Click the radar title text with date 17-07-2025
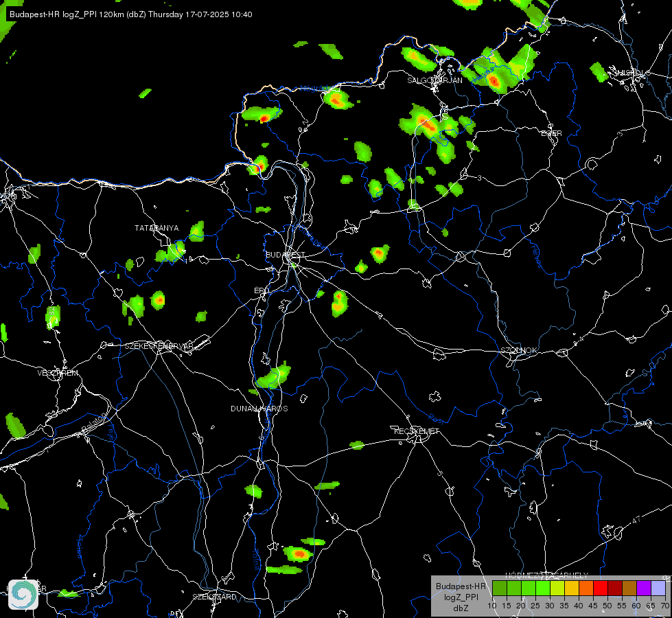Viewport: 672px width, 618px height. [130, 14]
